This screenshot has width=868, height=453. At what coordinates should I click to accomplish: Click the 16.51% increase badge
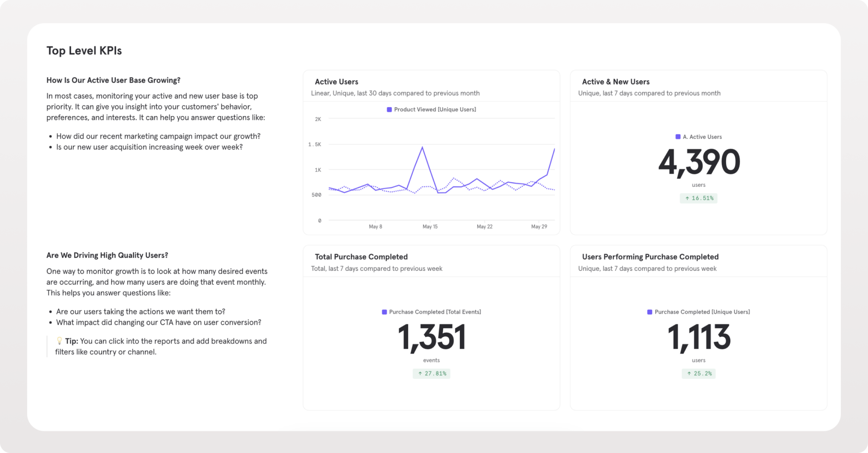coord(698,198)
